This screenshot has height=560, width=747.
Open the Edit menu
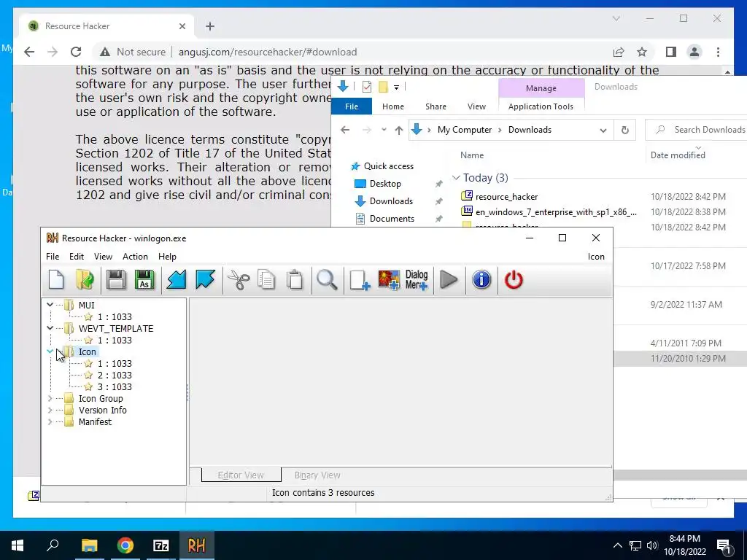(76, 256)
